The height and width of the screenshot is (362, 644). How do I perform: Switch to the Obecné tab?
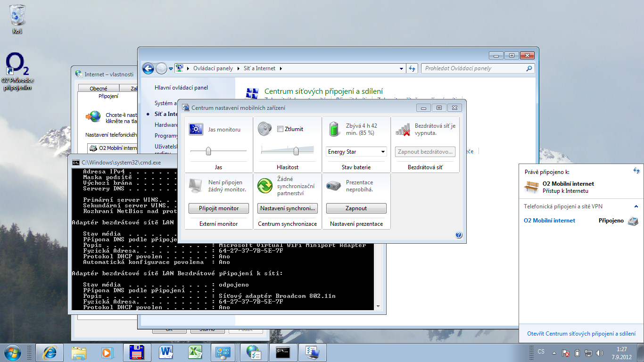coord(98,88)
